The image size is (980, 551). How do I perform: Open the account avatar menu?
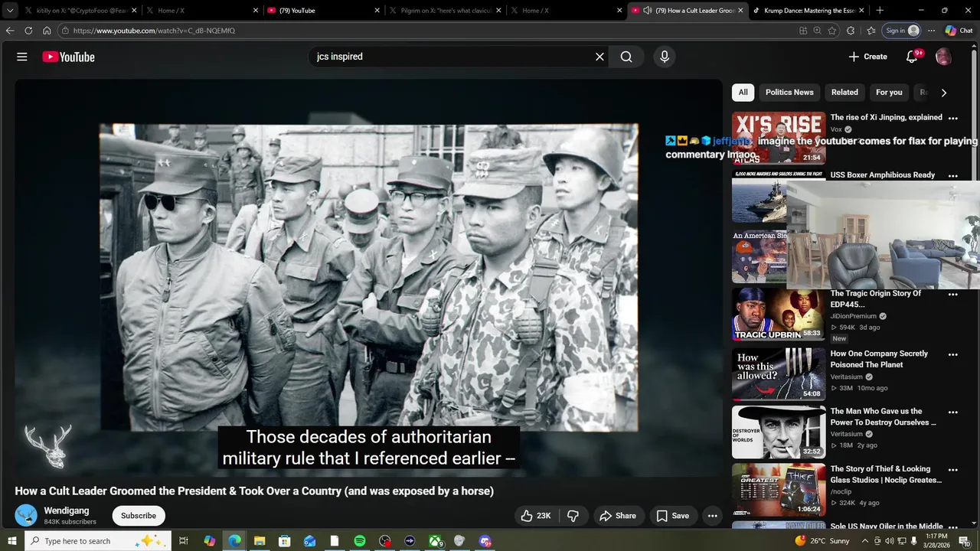coord(943,57)
